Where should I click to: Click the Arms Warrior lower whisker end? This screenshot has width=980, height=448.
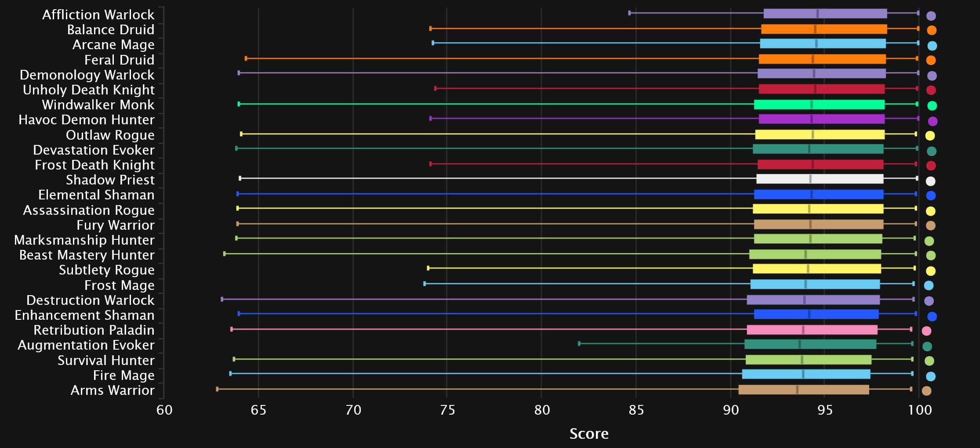coord(217,389)
